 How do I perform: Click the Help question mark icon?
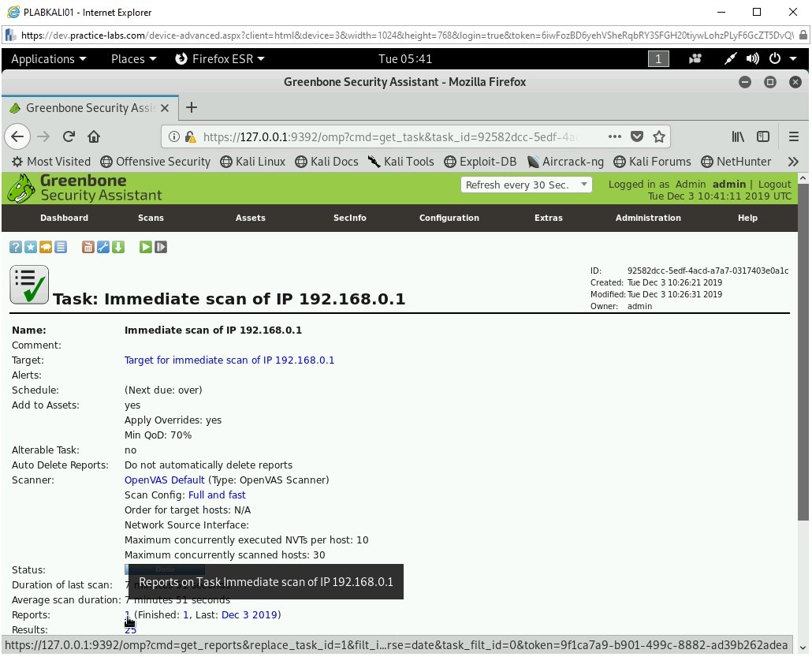pos(15,247)
